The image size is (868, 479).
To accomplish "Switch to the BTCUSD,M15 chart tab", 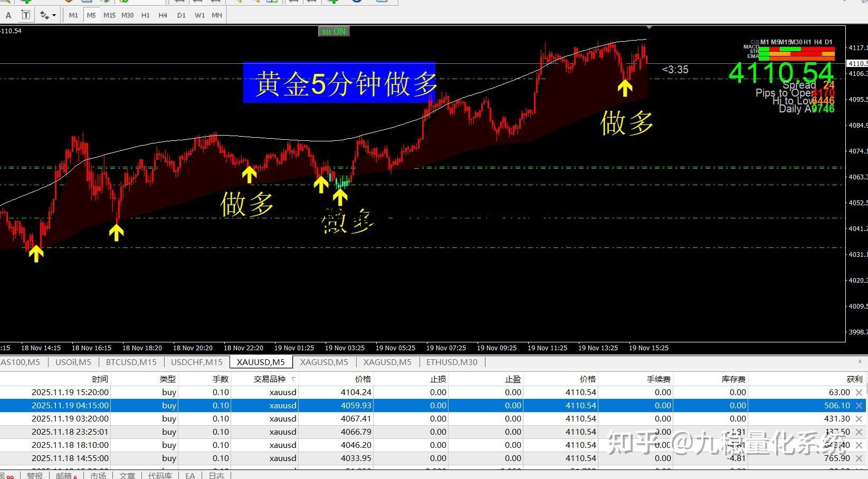I will point(131,362).
